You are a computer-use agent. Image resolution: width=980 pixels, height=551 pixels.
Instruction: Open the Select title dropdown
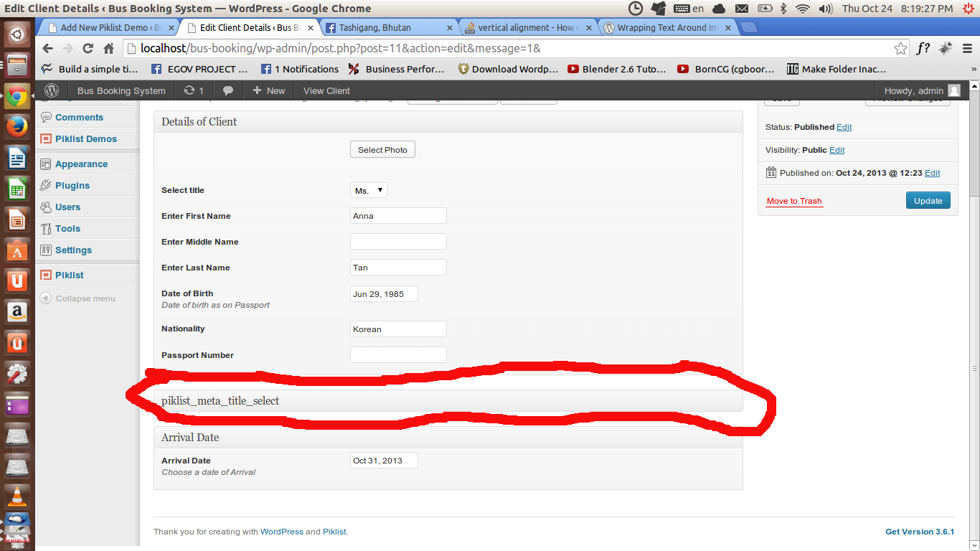[x=369, y=190]
